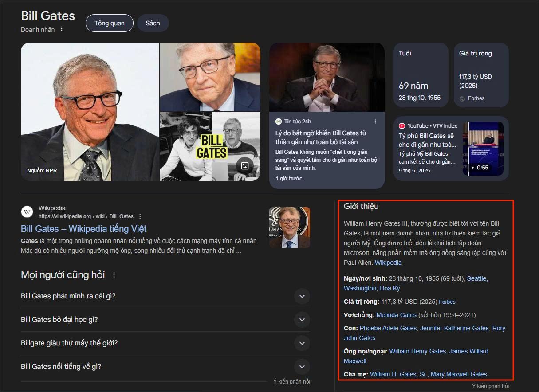Image resolution: width=539 pixels, height=392 pixels.
Task: Open the William H. Gates, Sr. link
Action: pos(398,374)
